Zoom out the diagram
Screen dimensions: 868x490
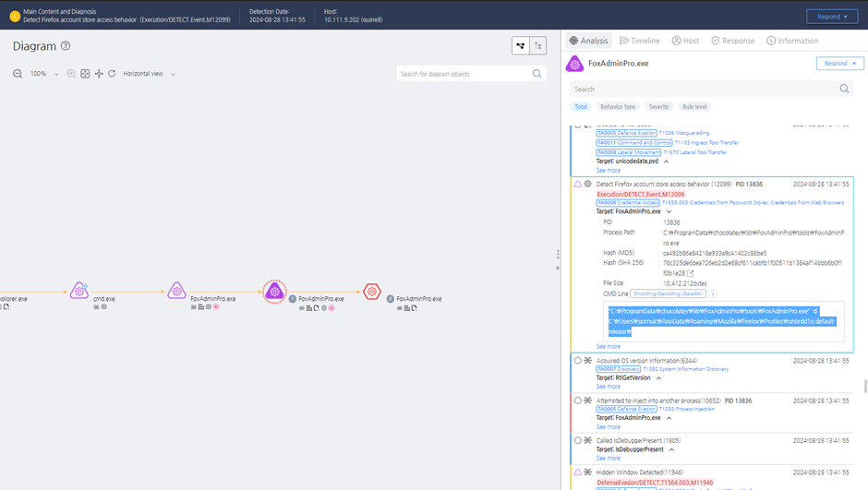tap(18, 74)
